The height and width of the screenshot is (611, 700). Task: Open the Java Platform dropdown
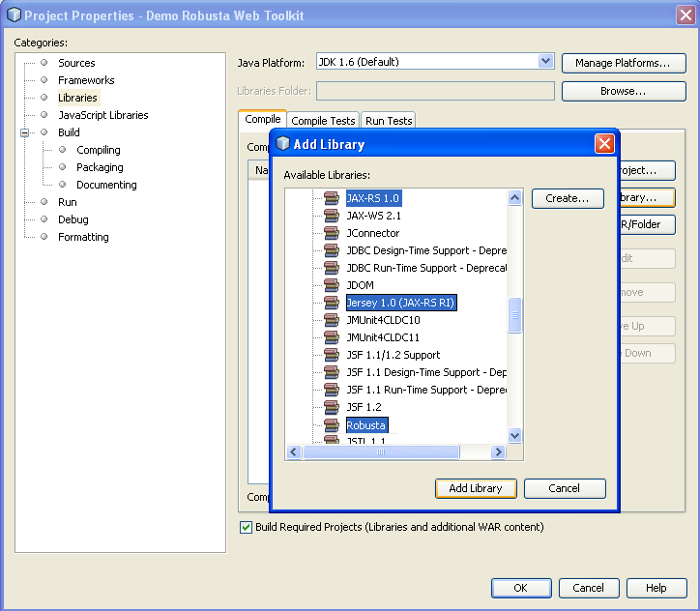point(545,62)
